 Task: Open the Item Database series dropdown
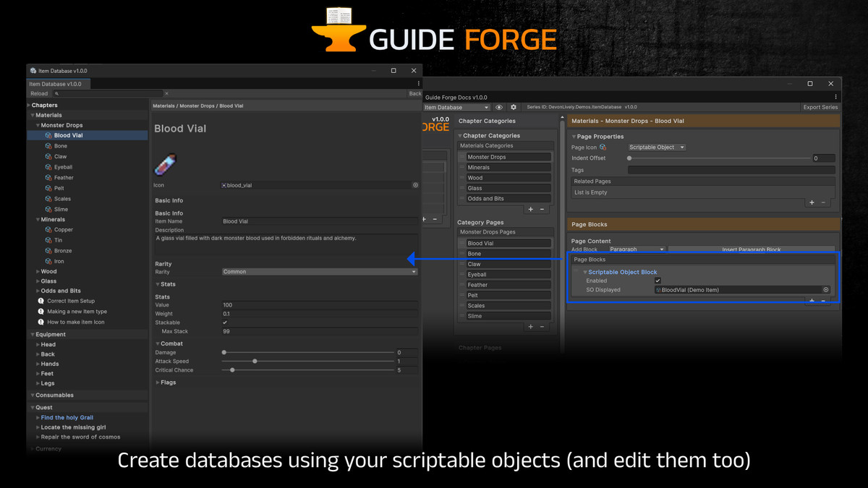[x=456, y=107]
